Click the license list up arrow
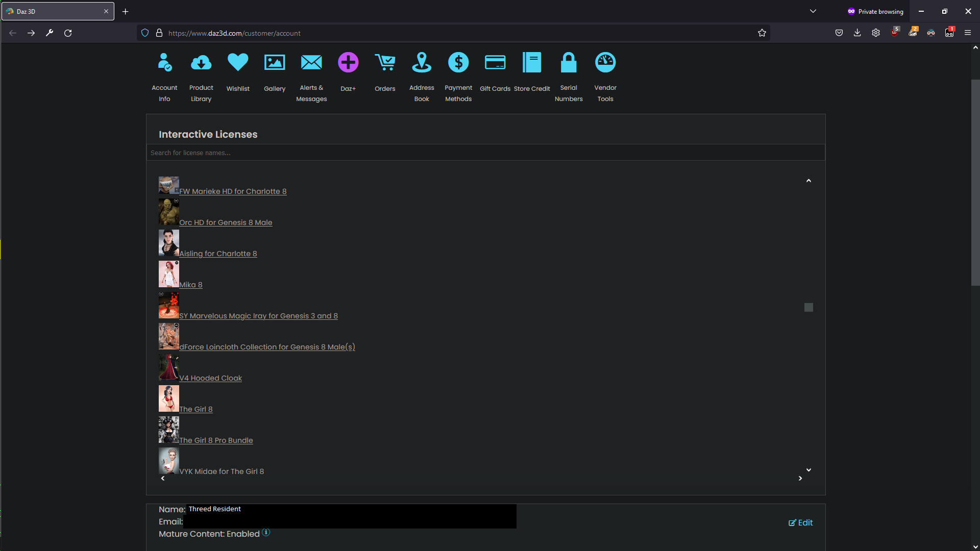The width and height of the screenshot is (980, 551). (808, 181)
